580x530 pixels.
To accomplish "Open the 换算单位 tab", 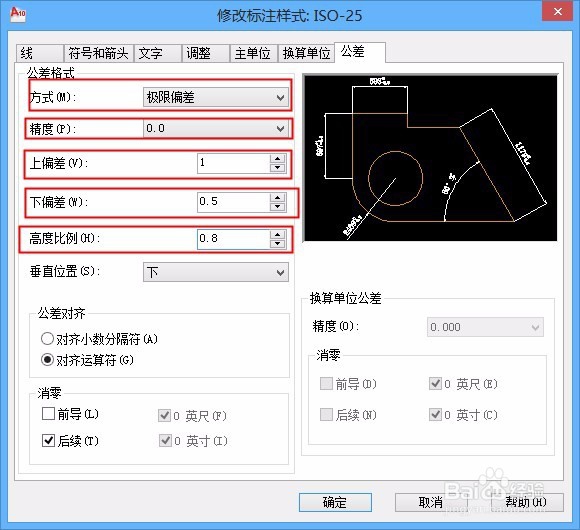I will coord(306,53).
